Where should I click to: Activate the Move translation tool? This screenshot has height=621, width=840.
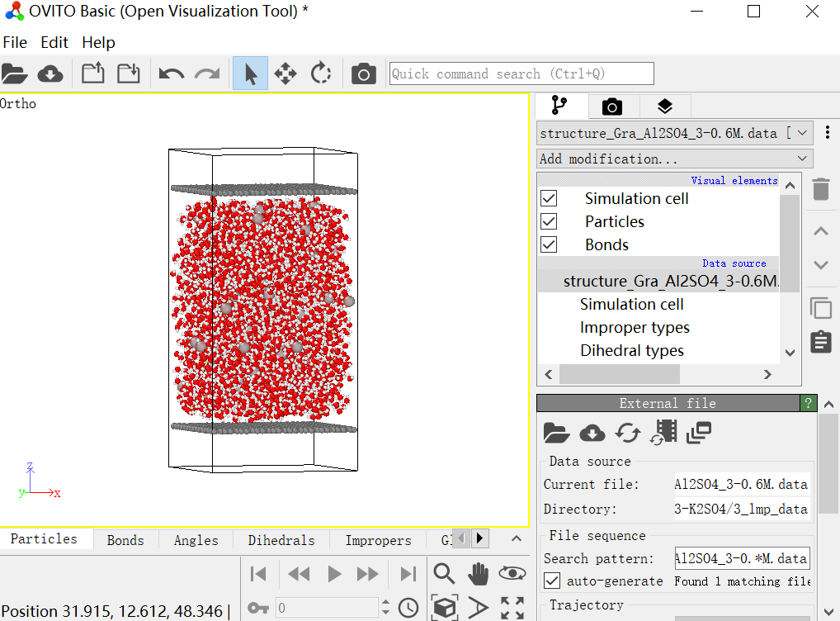[x=286, y=73]
